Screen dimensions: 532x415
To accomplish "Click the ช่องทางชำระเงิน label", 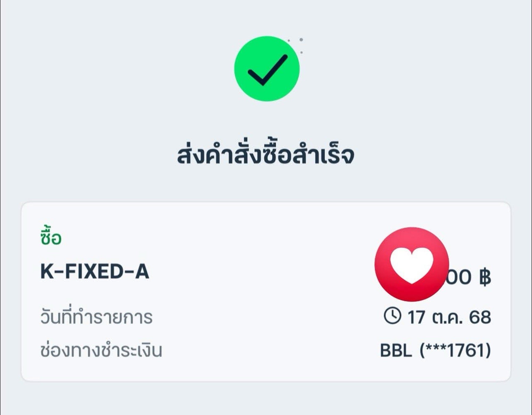I will [101, 350].
